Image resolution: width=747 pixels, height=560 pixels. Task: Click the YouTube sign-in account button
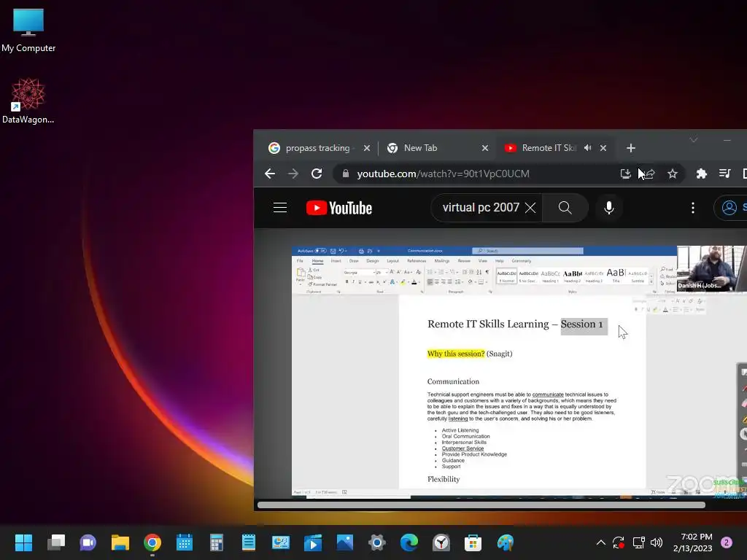click(731, 208)
